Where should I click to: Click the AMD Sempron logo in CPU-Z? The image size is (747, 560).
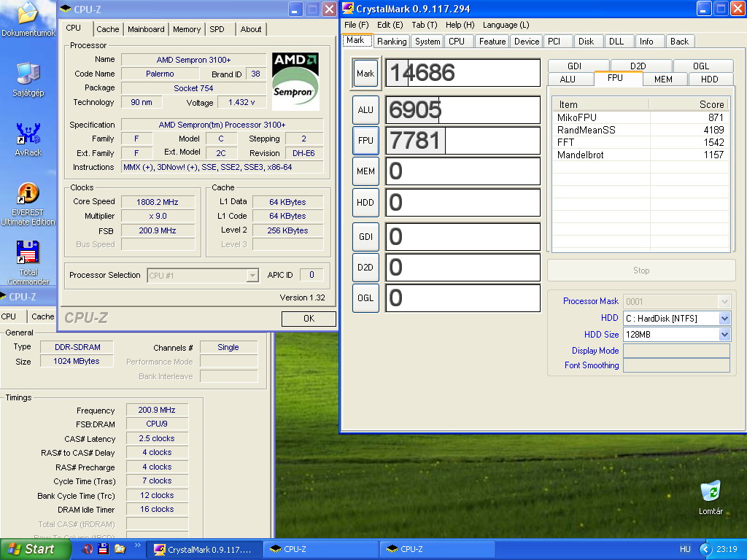295,82
